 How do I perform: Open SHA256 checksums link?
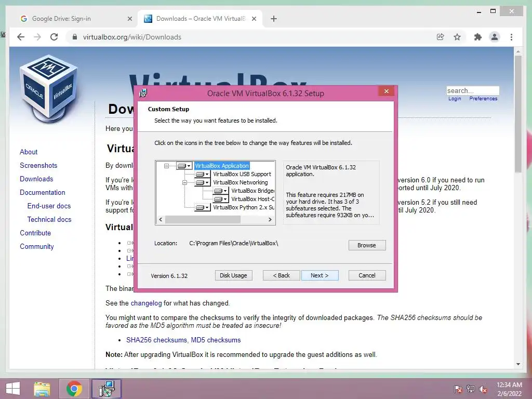tap(156, 340)
